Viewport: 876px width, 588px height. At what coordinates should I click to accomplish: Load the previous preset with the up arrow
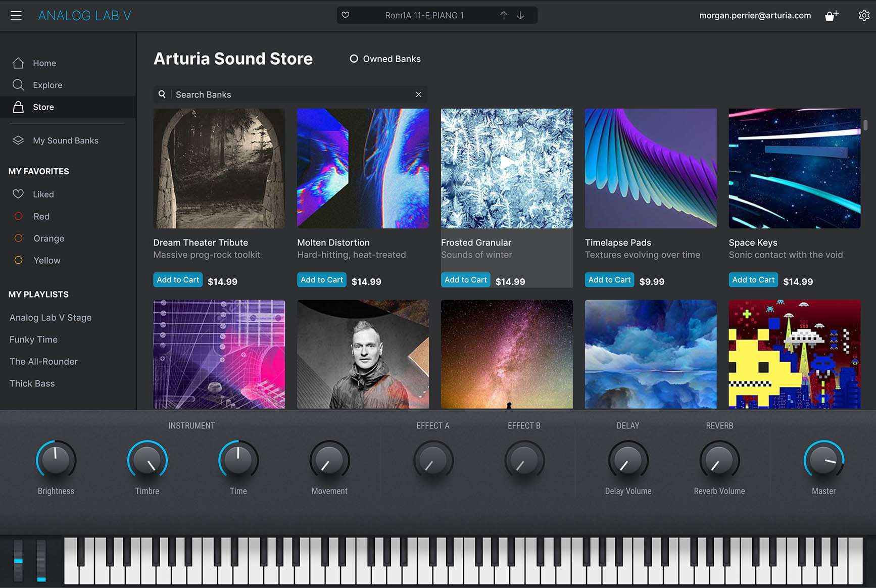click(x=504, y=15)
